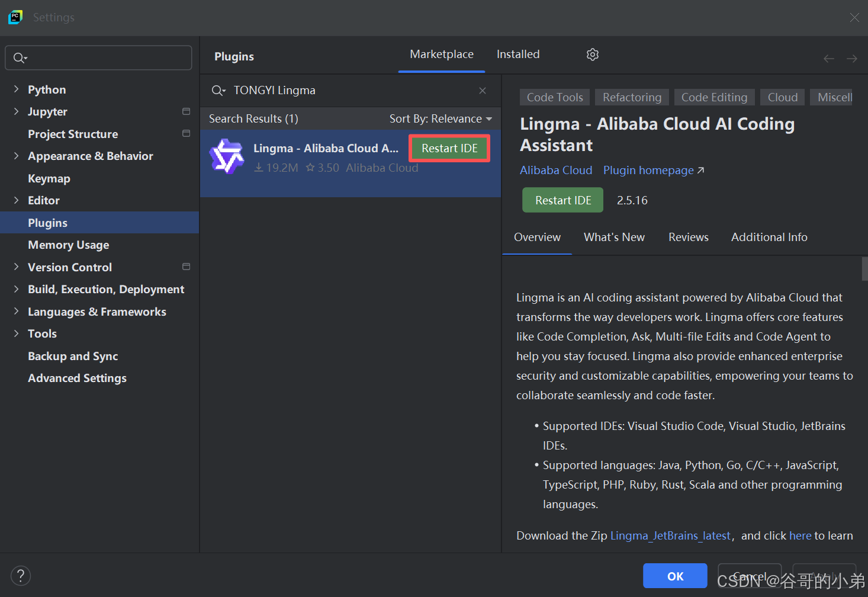Open the Alibaba Cloud vendor link
Image resolution: width=868 pixels, height=597 pixels.
point(556,170)
